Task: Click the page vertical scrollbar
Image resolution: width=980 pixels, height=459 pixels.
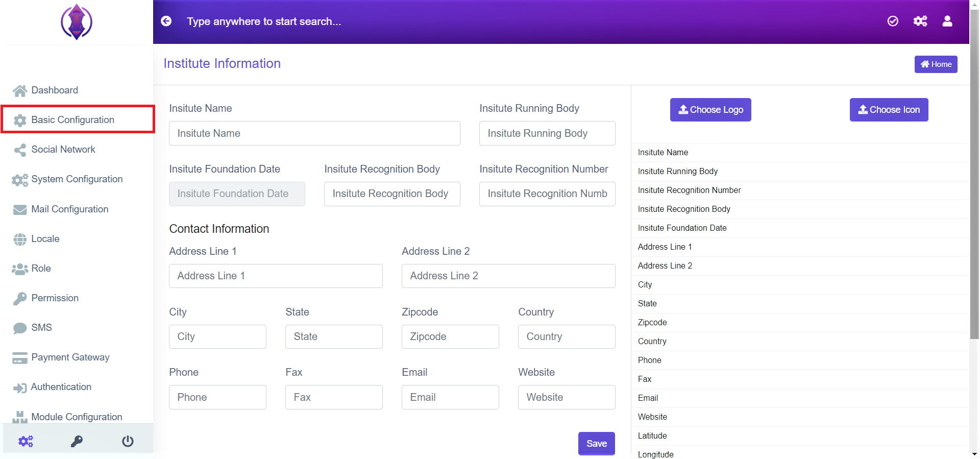Action: pos(974,174)
